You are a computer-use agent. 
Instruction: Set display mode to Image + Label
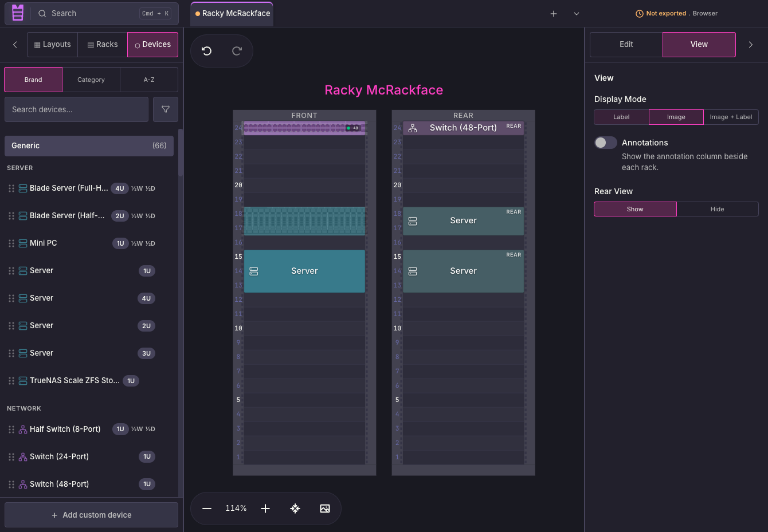click(x=731, y=117)
